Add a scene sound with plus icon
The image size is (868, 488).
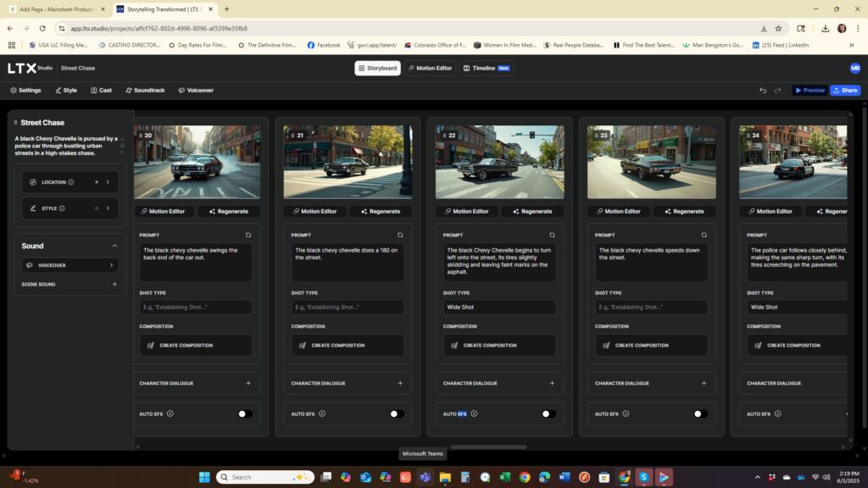pyautogui.click(x=114, y=285)
